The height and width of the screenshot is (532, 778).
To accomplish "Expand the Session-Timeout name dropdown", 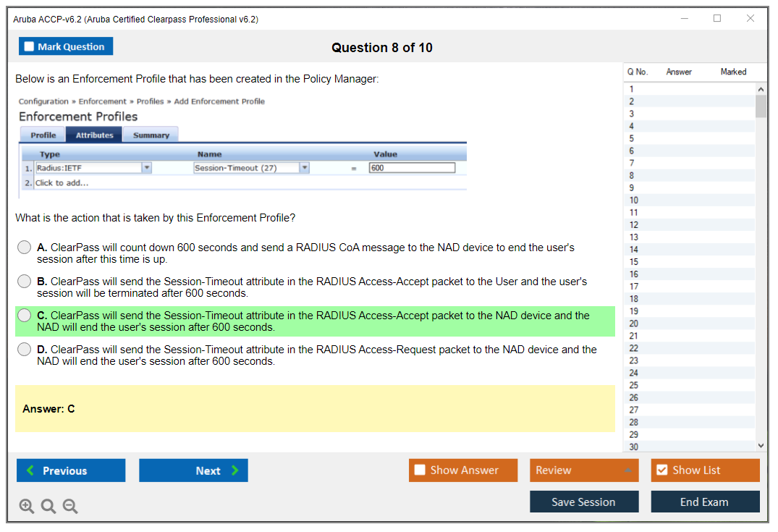I will click(305, 168).
